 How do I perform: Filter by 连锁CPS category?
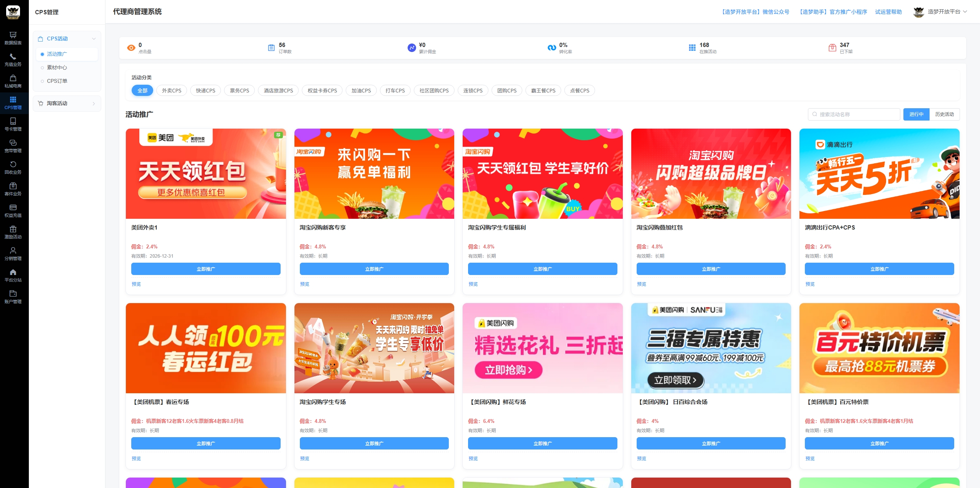click(473, 91)
